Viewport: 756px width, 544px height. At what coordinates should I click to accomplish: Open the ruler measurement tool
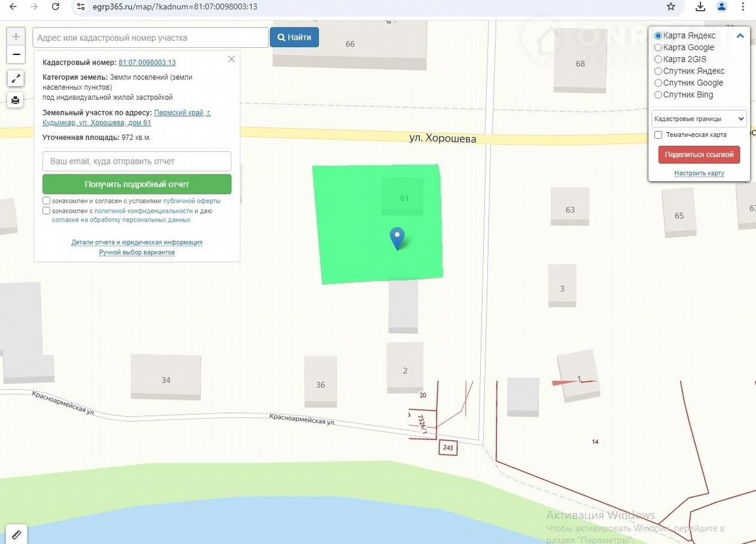pyautogui.click(x=16, y=534)
